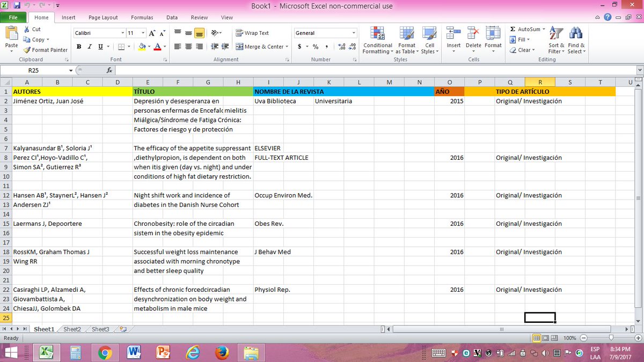This screenshot has height=362, width=644.
Task: Click the zoom slider in status bar
Action: tap(610, 338)
